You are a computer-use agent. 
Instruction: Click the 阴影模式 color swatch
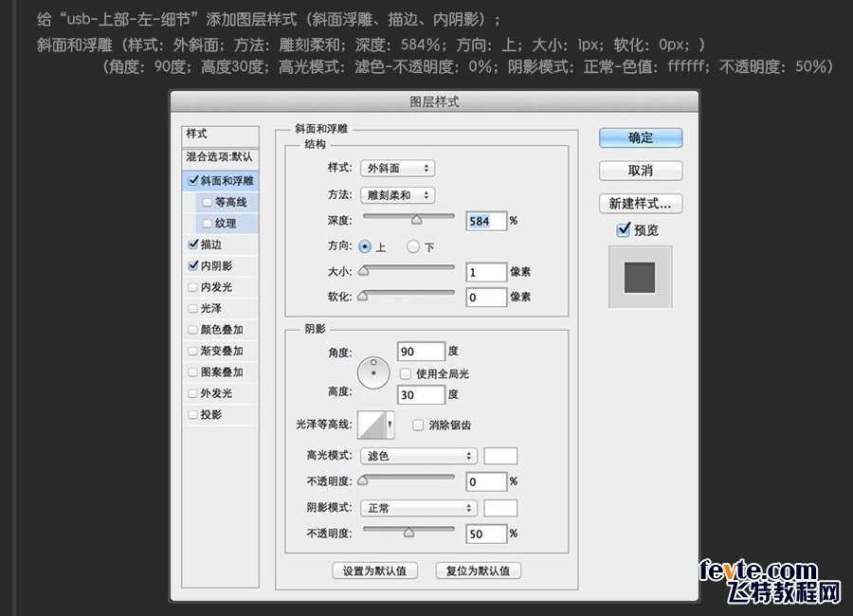pos(500,508)
